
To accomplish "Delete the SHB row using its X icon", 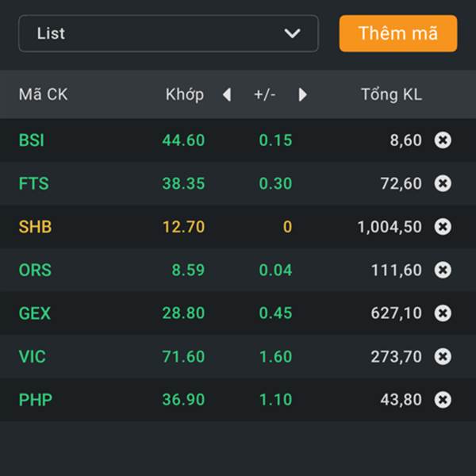I will tap(443, 226).
